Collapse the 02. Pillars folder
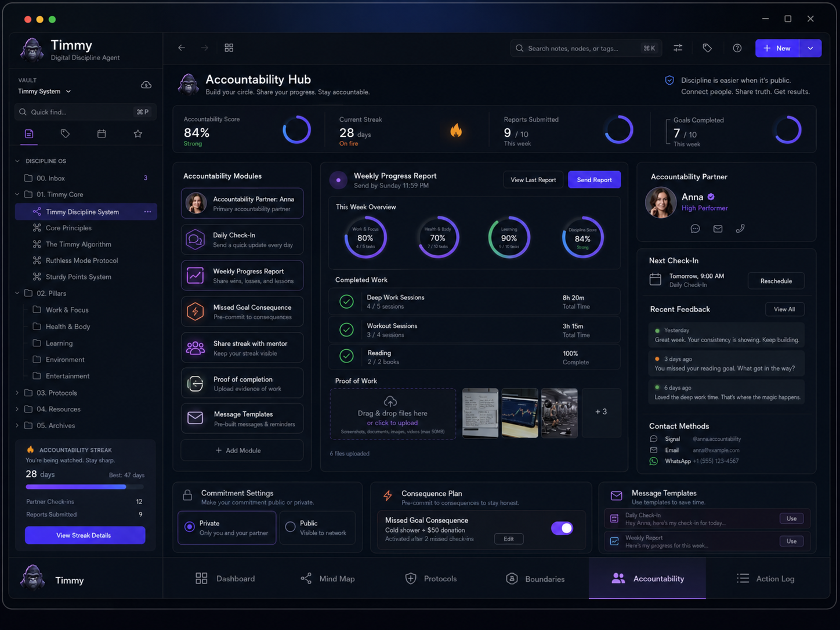 tap(17, 294)
